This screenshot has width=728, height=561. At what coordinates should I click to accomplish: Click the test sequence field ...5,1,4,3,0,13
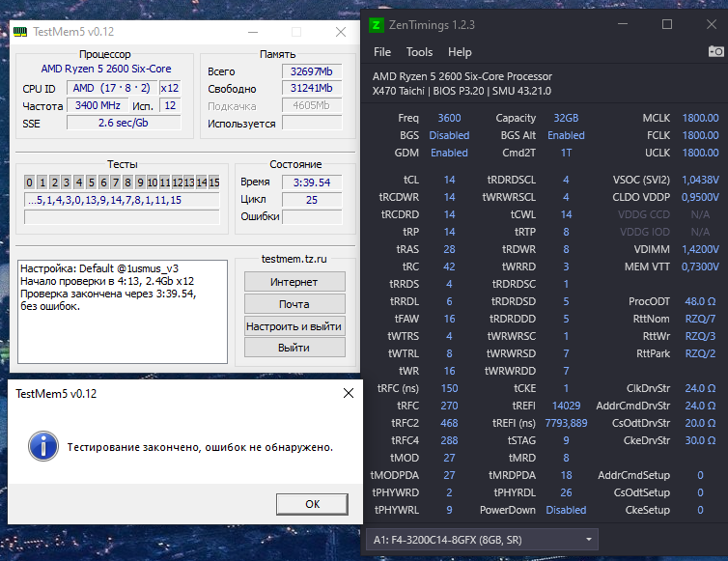pyautogui.click(x=122, y=200)
